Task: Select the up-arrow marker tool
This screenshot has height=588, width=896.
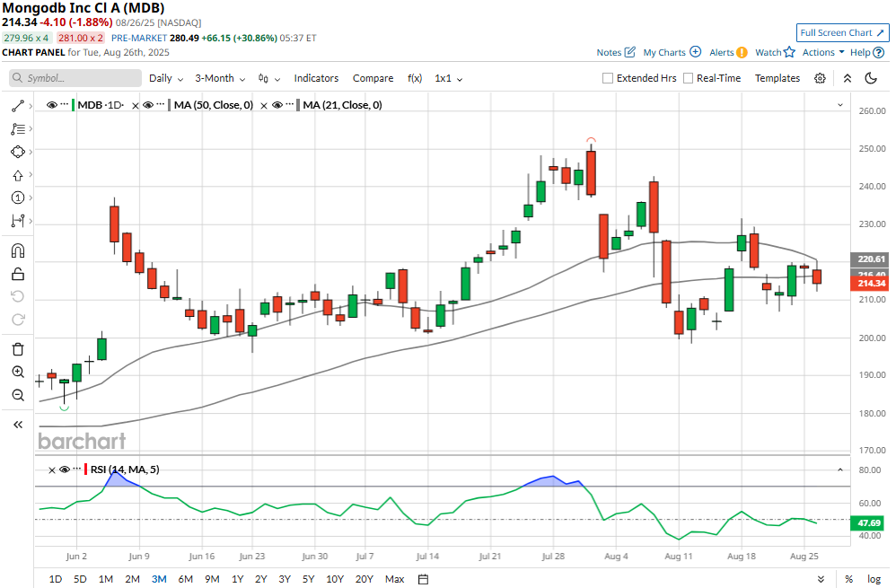Action: [x=18, y=175]
